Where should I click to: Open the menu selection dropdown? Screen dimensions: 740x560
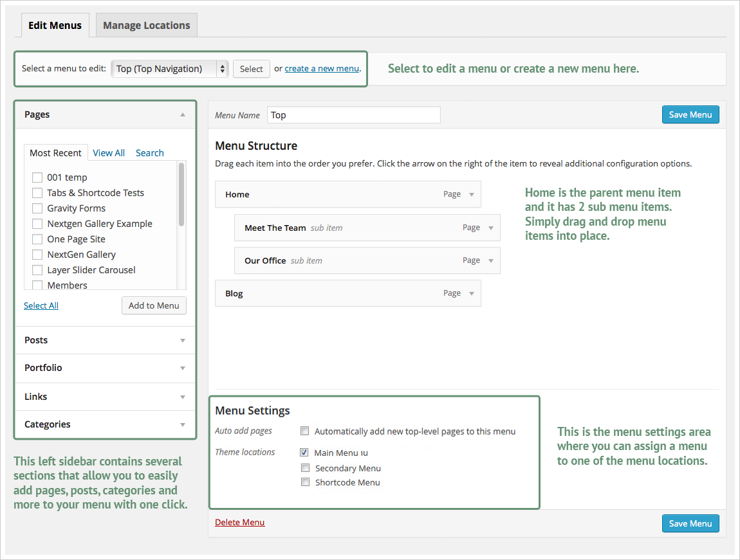tap(170, 69)
